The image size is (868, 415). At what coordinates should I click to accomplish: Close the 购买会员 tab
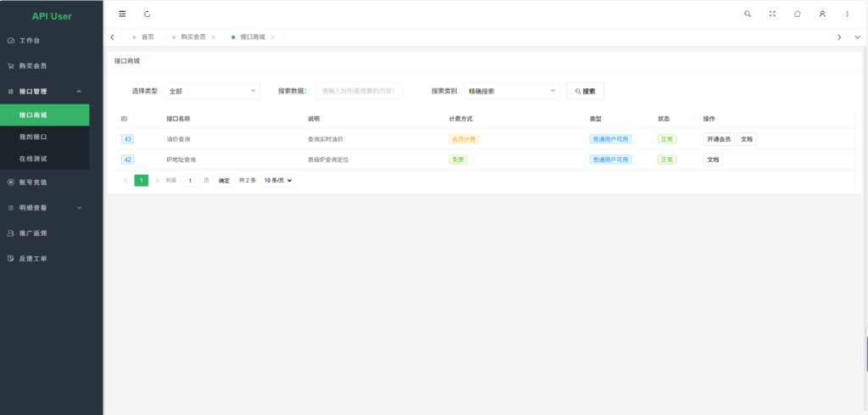tap(213, 37)
